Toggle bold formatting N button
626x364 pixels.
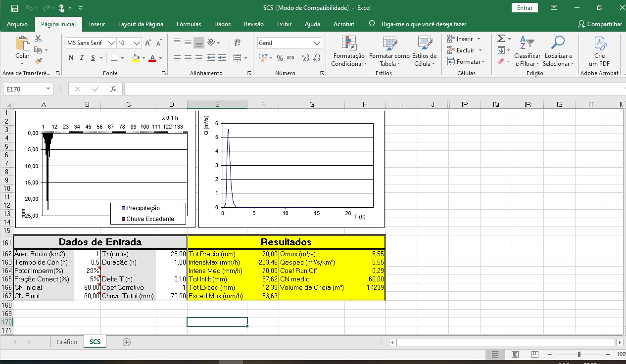[71, 58]
